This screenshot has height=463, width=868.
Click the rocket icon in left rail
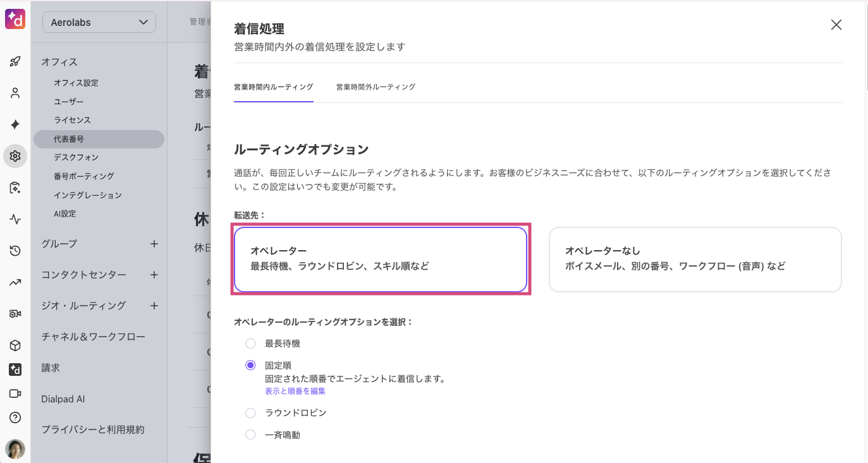(15, 61)
